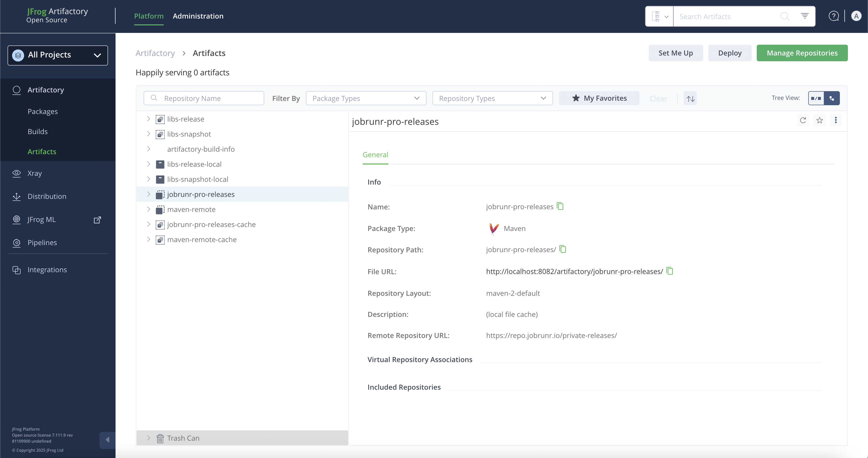This screenshot has height=458, width=868.
Task: Open advanced search filter icon
Action: (x=805, y=16)
